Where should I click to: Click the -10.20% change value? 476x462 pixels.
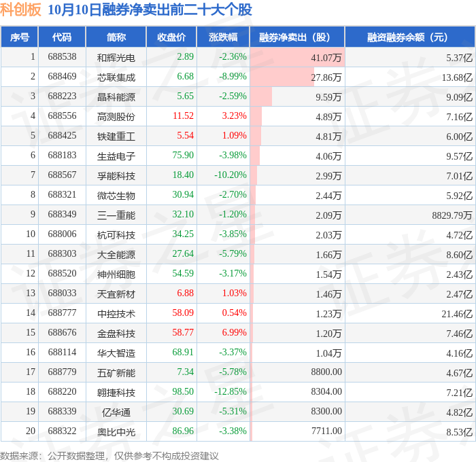tap(231, 175)
